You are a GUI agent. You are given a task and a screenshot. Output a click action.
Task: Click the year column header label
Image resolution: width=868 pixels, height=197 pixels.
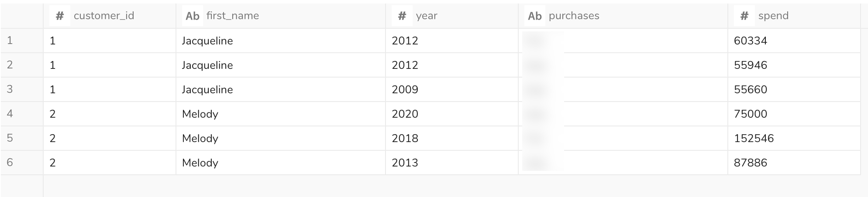[x=426, y=16]
